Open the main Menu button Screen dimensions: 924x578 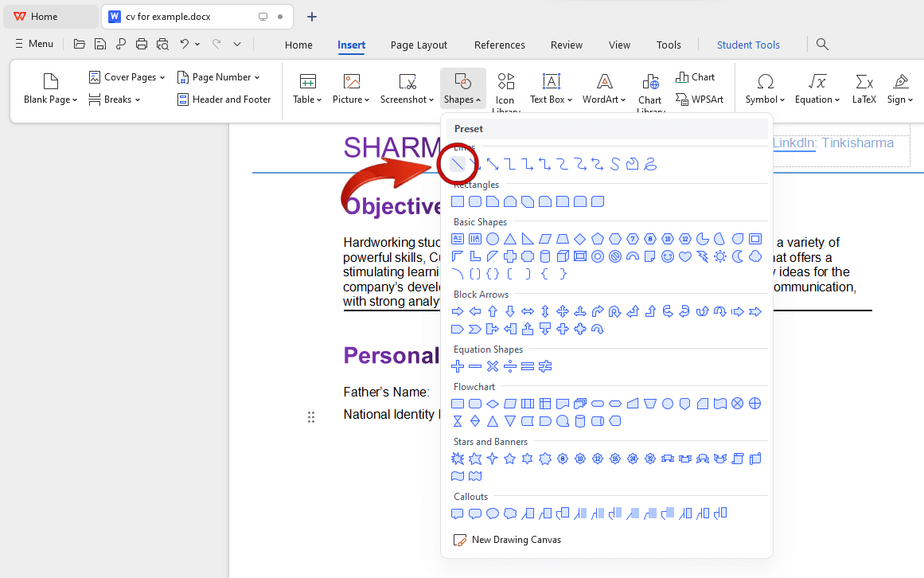click(34, 44)
